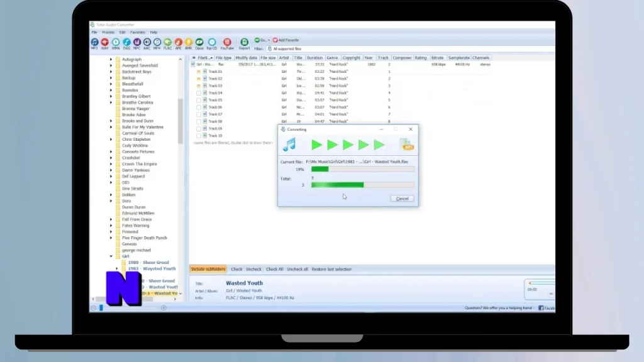Choose the APE output format icon

(178, 42)
